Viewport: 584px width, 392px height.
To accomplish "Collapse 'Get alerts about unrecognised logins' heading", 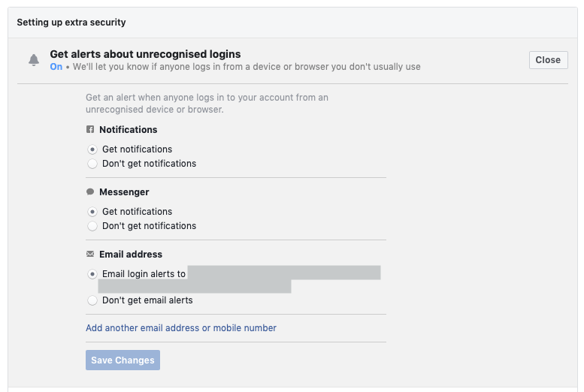I will pos(145,54).
